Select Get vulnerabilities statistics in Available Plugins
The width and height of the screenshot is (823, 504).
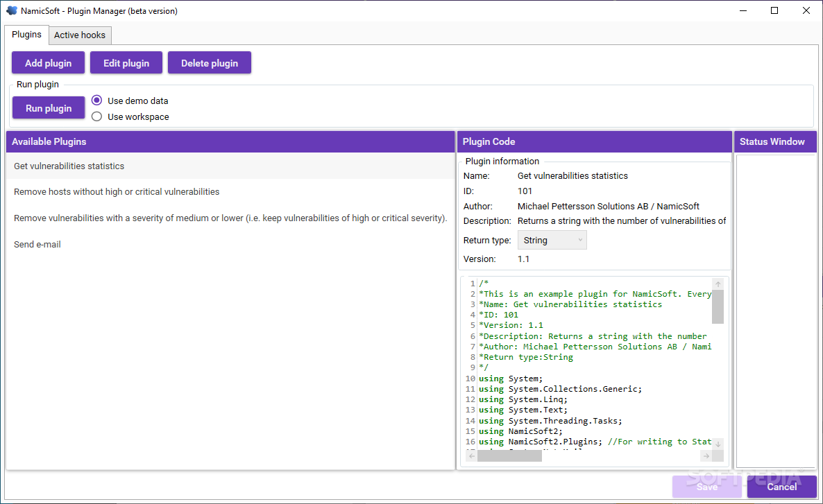pos(230,166)
